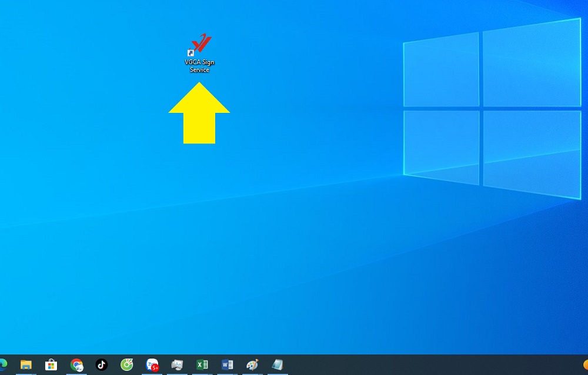Viewport: 588px width, 375px height.
Task: Launch Microsoft Store from the taskbar
Action: click(x=51, y=365)
